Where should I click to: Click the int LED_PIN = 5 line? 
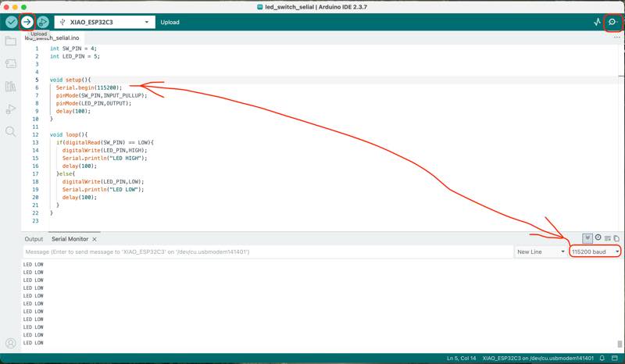(x=75, y=56)
